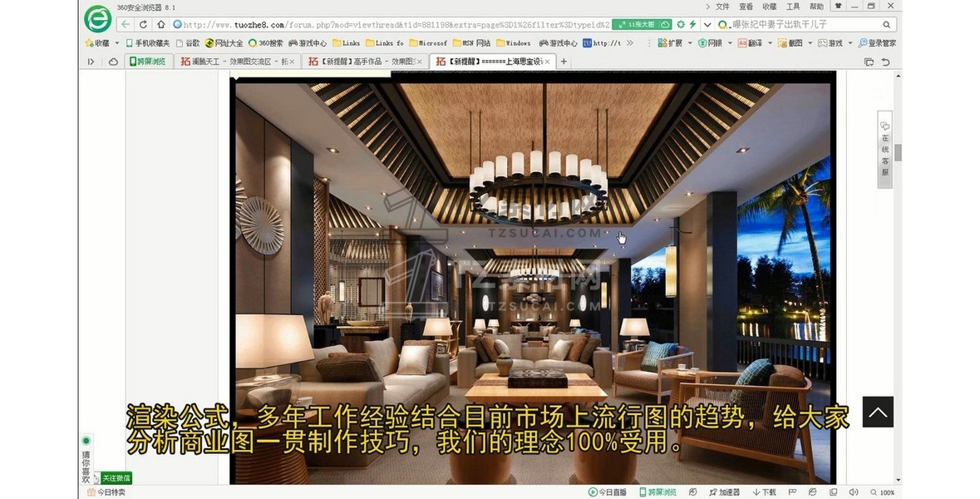Image resolution: width=980 pixels, height=499 pixels.
Task: Go back with the back arrow
Action: pyautogui.click(x=126, y=24)
